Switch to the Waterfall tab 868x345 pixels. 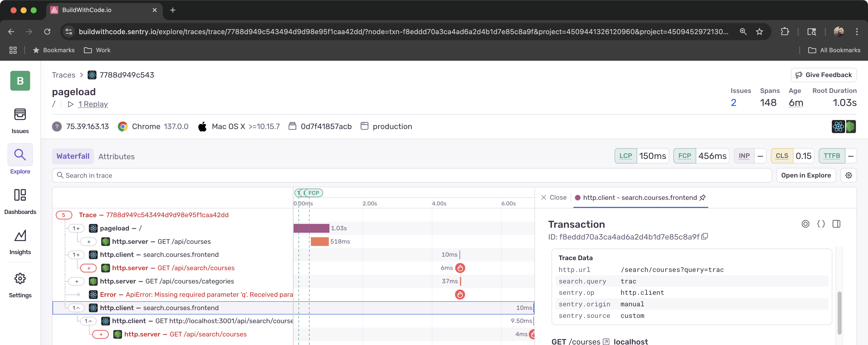pyautogui.click(x=73, y=156)
